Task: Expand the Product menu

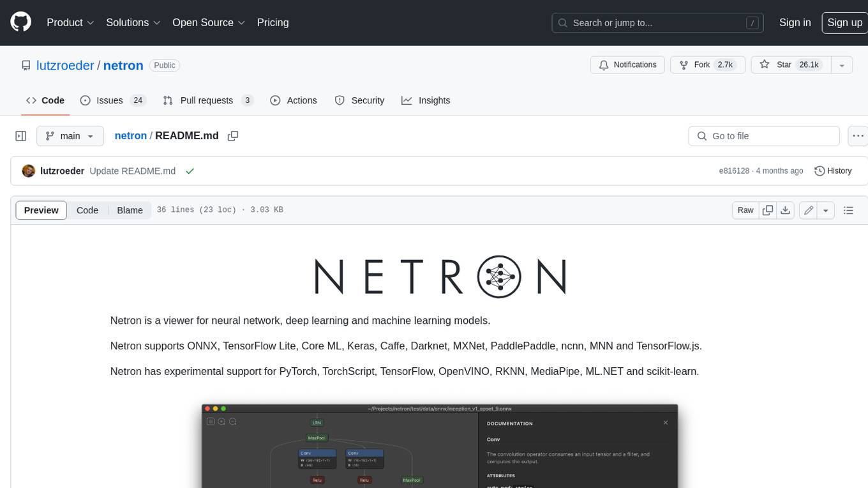Action: (70, 22)
